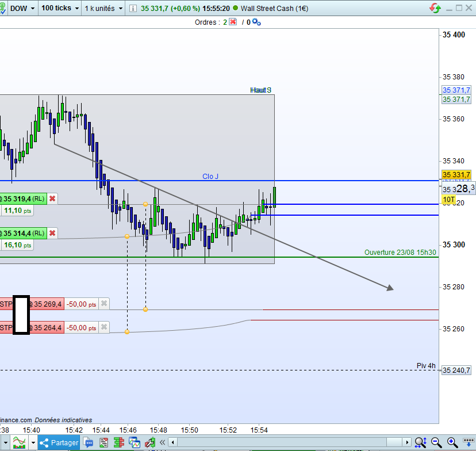Click the grey trendline arrow head
Image resolution: width=476 pixels, height=451 pixels.
tap(390, 287)
